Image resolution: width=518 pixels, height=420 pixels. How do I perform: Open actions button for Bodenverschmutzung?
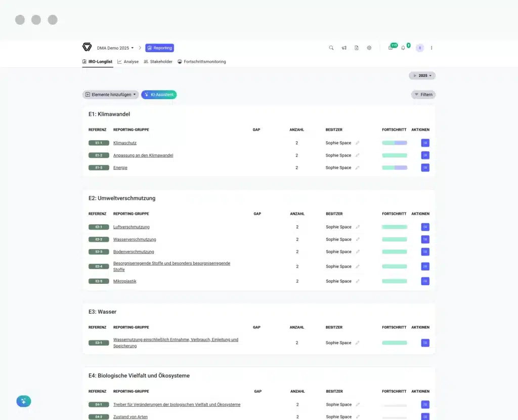425,252
